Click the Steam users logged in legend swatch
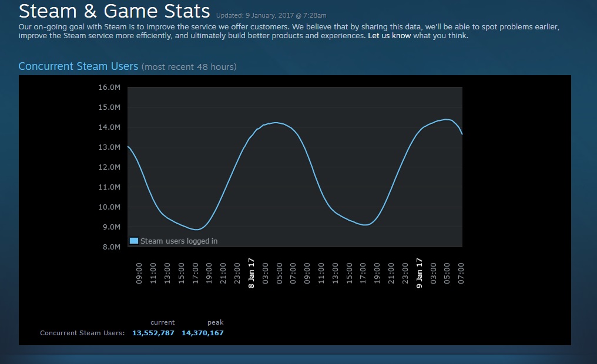597x364 pixels. [x=133, y=241]
